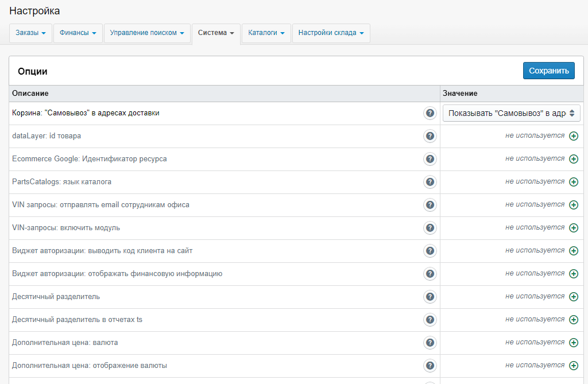Select the Система tab
588x384 pixels.
[x=215, y=33]
